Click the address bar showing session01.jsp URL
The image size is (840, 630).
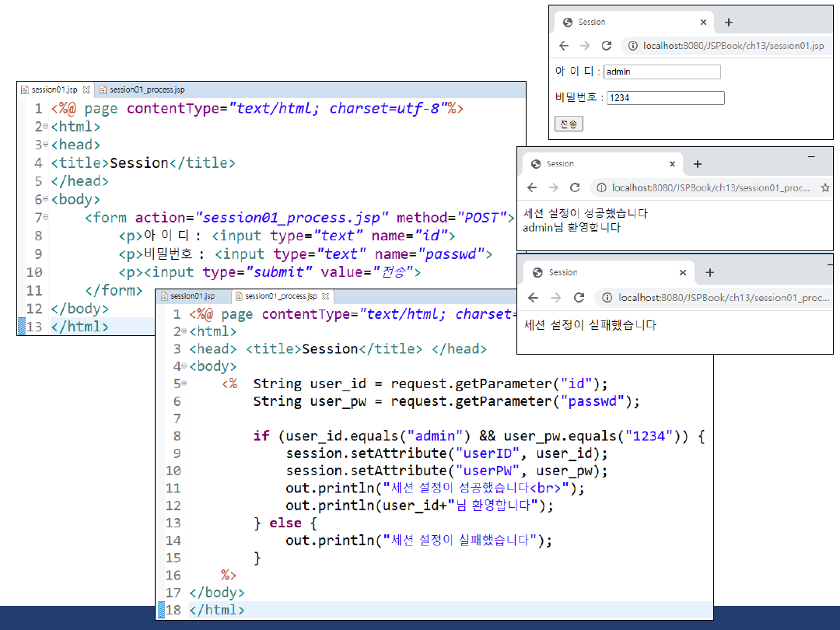[733, 46]
